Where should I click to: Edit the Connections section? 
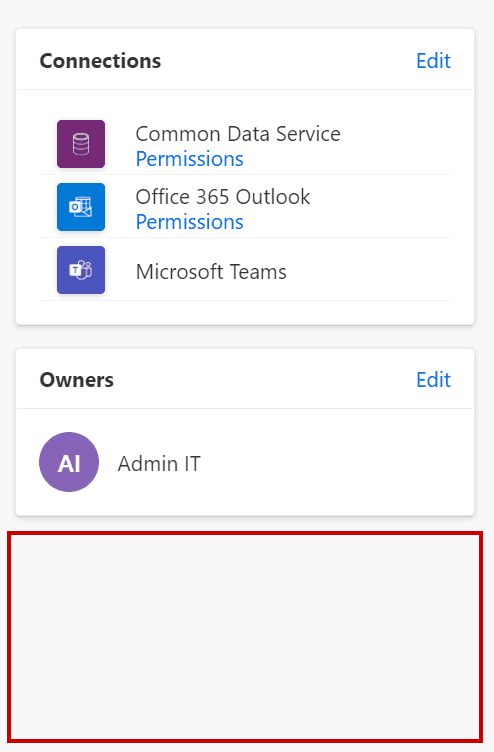pyautogui.click(x=433, y=61)
